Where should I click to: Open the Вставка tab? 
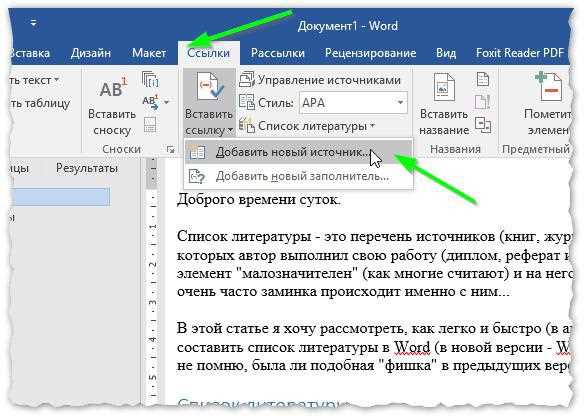(x=30, y=53)
